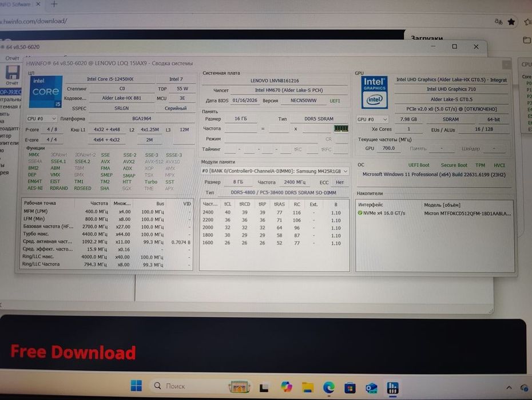Click the tray icon beside the chevron

click(x=524, y=387)
